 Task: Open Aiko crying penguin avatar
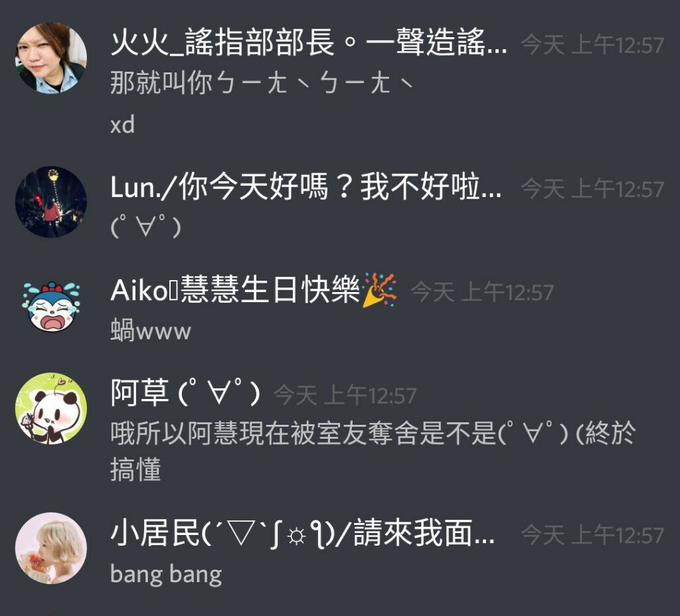point(51,307)
